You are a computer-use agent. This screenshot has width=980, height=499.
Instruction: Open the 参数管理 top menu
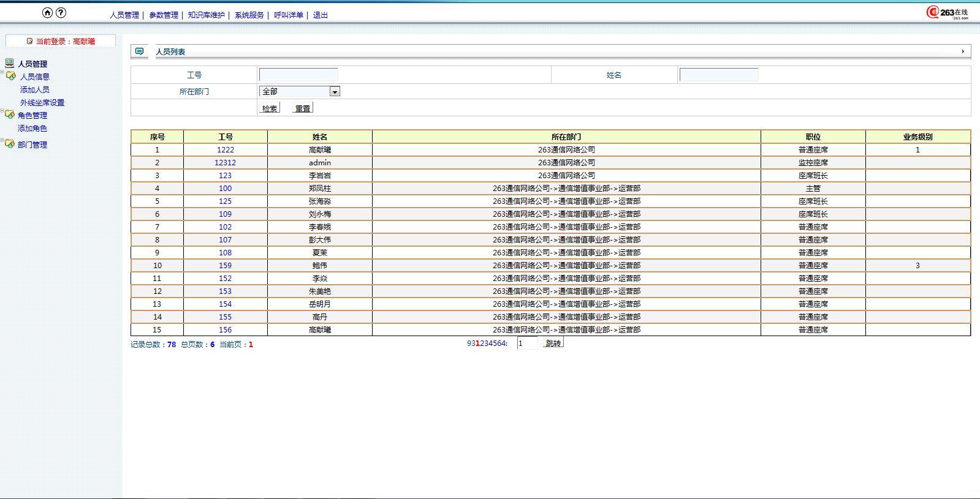pos(164,15)
